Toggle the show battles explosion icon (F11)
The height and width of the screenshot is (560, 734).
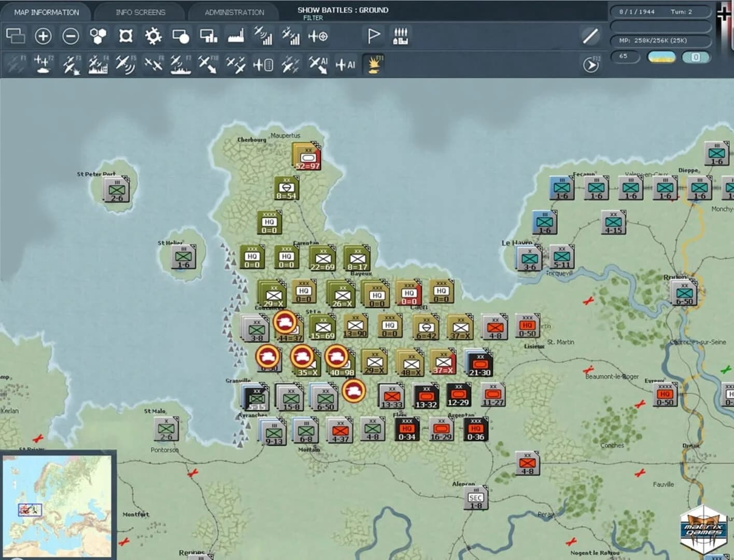click(x=374, y=65)
